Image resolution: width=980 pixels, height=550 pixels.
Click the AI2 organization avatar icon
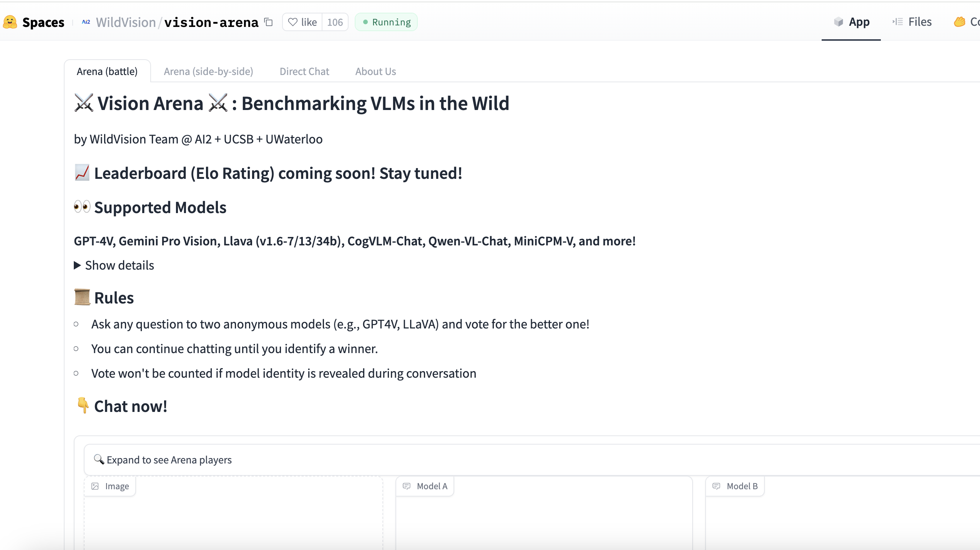(86, 22)
